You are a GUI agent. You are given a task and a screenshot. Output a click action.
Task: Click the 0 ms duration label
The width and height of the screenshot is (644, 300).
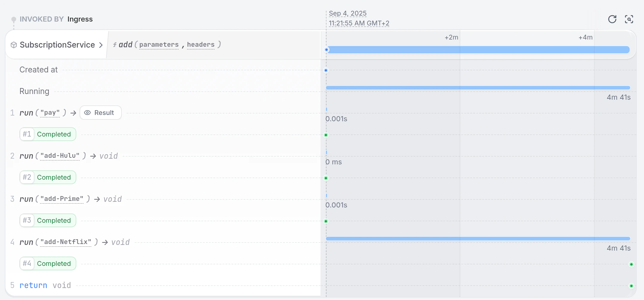point(334,162)
